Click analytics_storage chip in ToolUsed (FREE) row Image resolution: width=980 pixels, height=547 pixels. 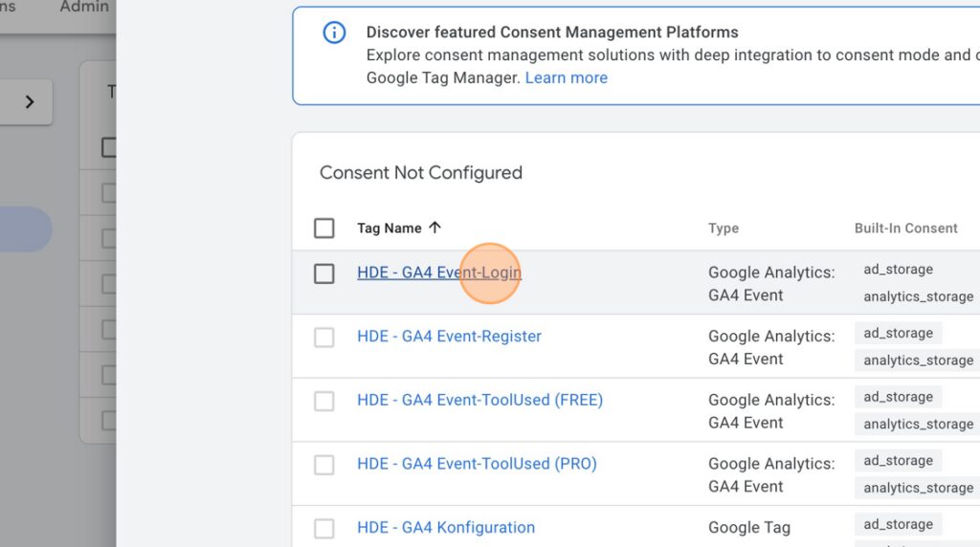pos(918,424)
